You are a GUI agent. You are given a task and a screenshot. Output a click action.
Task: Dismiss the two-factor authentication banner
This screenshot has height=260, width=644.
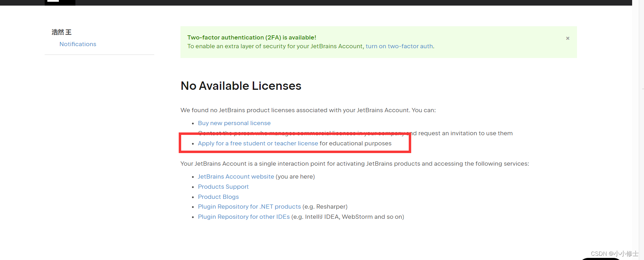(568, 38)
